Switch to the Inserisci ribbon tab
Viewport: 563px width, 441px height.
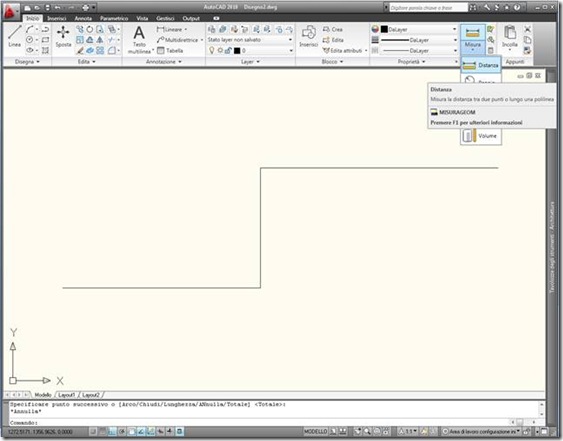point(57,18)
